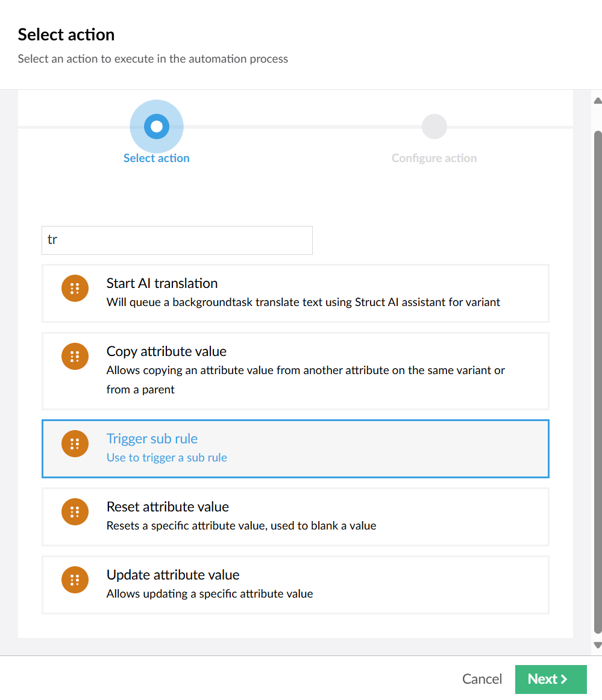Screen dimensions: 602x700
Task: Click the vertical scrollbar thumb
Action: (x=598, y=382)
